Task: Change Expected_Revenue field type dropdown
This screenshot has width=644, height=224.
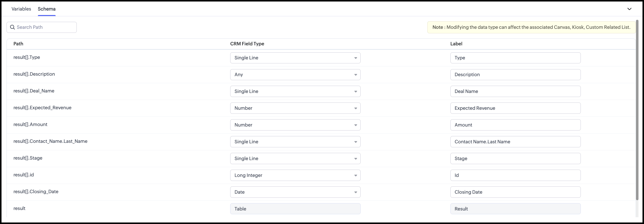Action: coord(295,108)
